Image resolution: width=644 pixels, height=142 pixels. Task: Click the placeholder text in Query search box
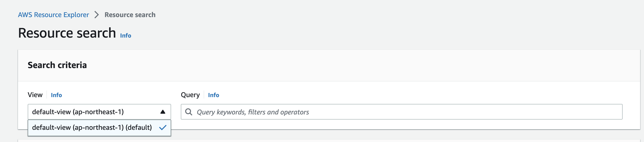(x=253, y=112)
